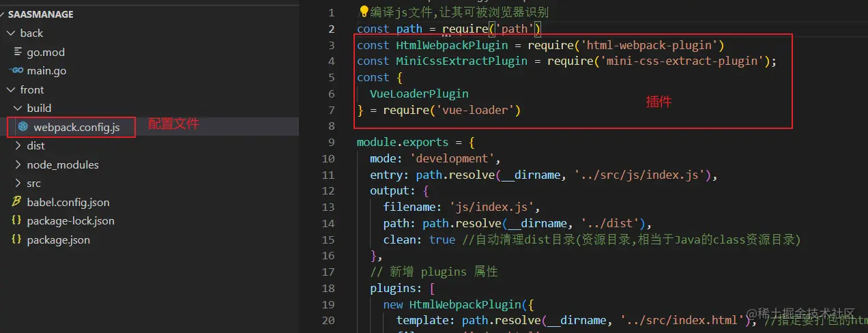Click the 'path' string on line 2

[515, 29]
